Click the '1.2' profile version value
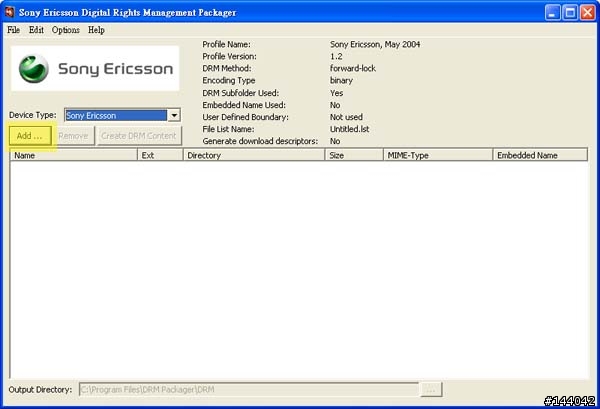The height and width of the screenshot is (409, 600). tap(336, 56)
